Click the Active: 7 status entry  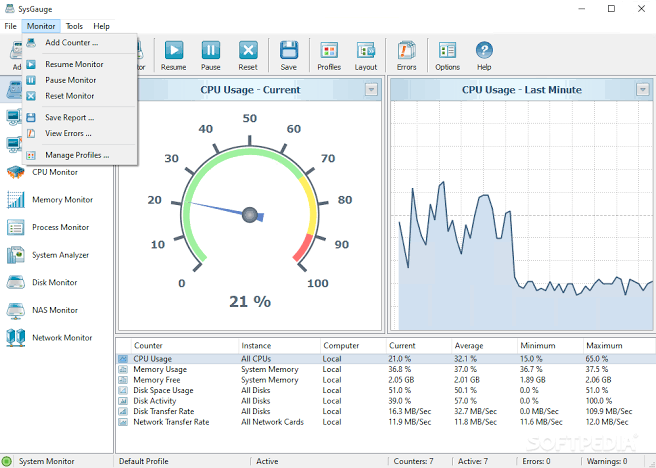click(x=473, y=461)
